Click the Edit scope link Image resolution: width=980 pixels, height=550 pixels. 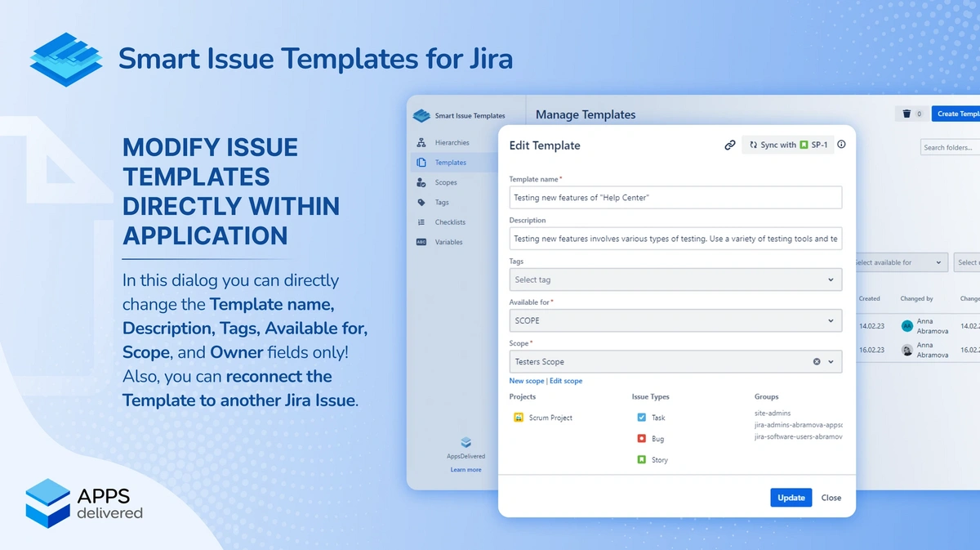[x=566, y=381]
